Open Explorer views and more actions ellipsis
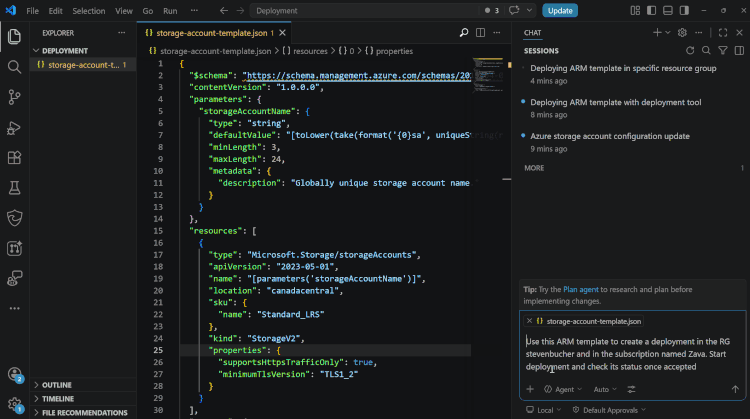750x419 pixels. tap(121, 33)
